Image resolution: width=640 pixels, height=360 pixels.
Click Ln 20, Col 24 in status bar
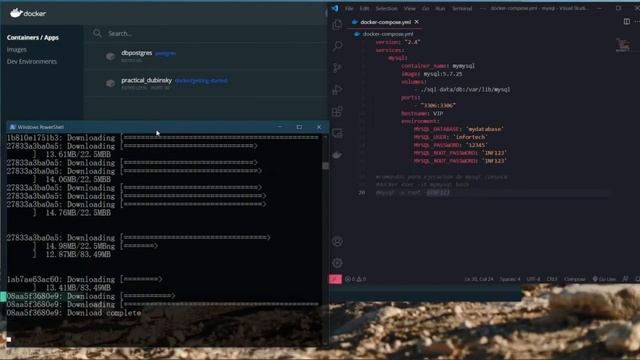(479, 279)
